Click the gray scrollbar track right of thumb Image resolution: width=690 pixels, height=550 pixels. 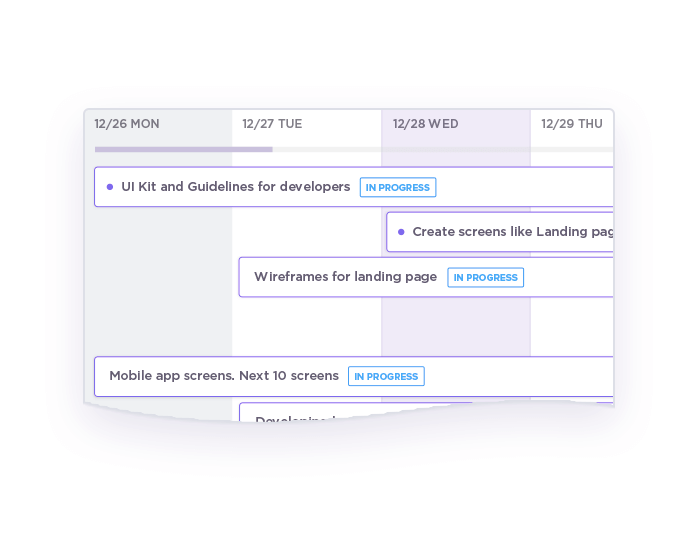tap(440, 149)
